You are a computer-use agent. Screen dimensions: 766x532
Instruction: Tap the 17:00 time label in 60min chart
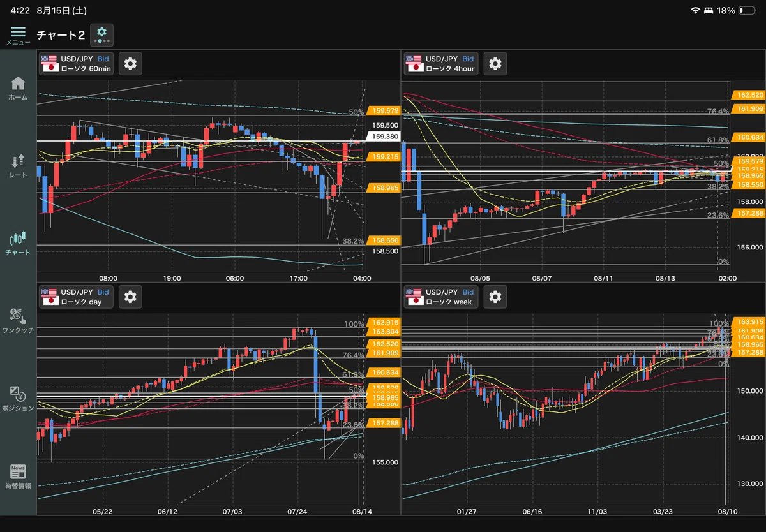299,278
